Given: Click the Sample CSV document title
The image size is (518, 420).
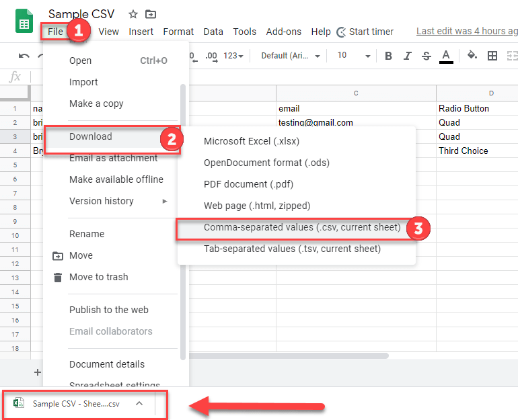Looking at the screenshot, I should 81,14.
